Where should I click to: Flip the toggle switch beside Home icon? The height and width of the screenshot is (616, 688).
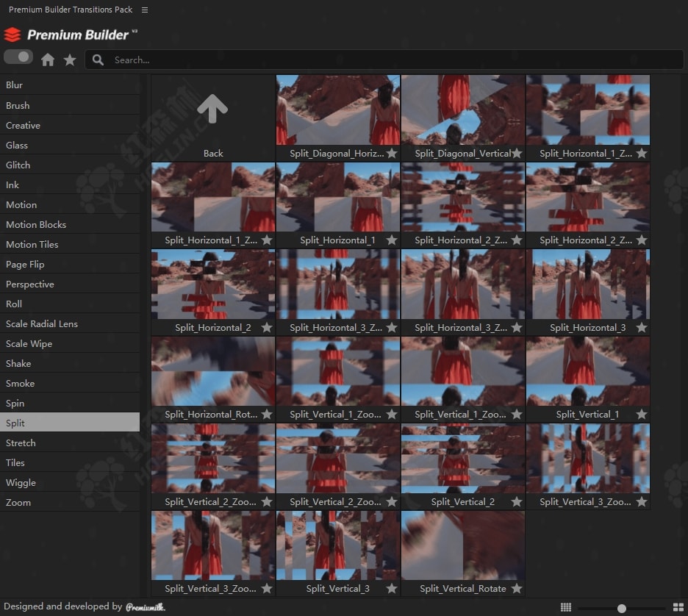point(18,57)
